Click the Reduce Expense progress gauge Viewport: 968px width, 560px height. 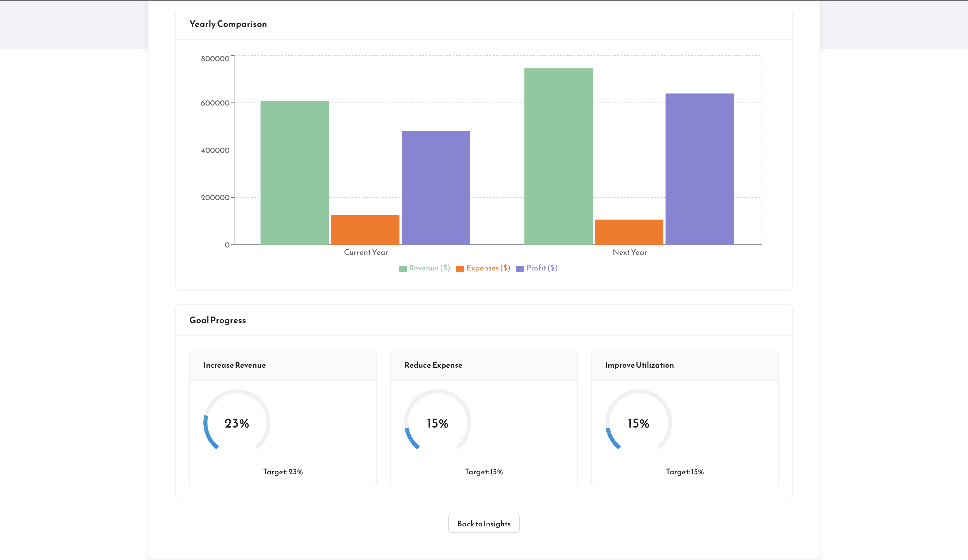437,423
